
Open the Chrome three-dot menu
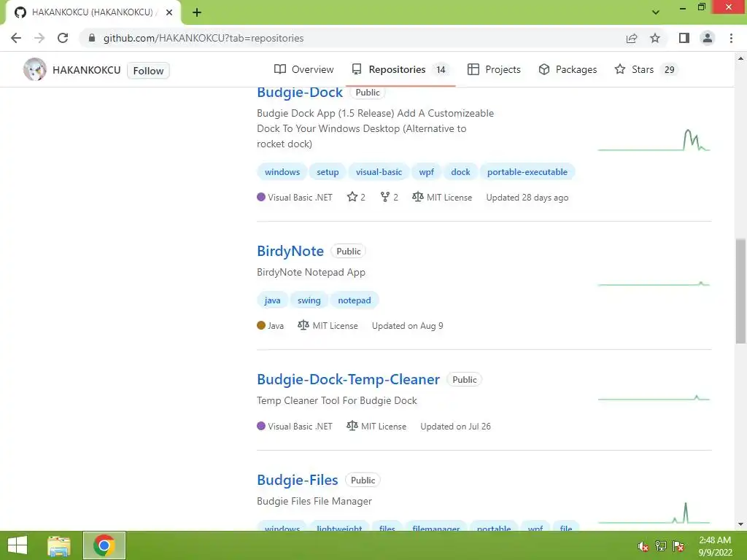(x=731, y=38)
